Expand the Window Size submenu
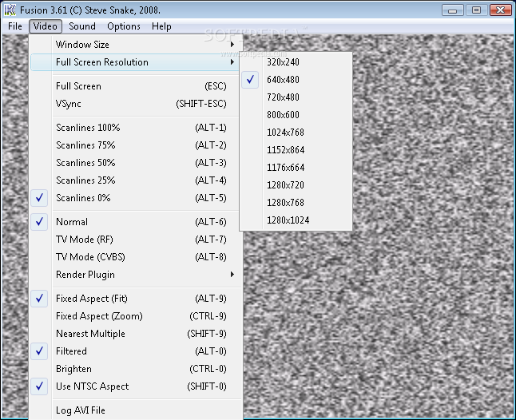The height and width of the screenshot is (420, 516). tap(137, 45)
